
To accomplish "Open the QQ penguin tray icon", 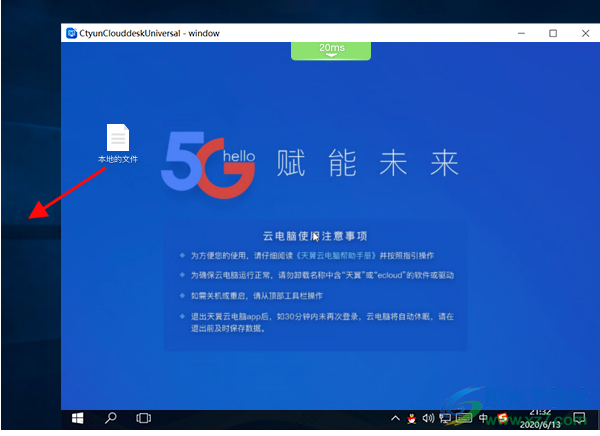I will coord(412,419).
